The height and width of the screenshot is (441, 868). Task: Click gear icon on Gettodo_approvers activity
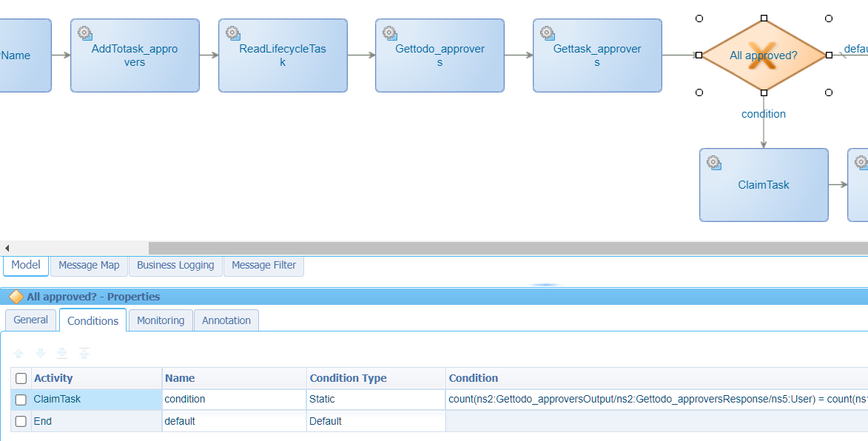[x=390, y=33]
